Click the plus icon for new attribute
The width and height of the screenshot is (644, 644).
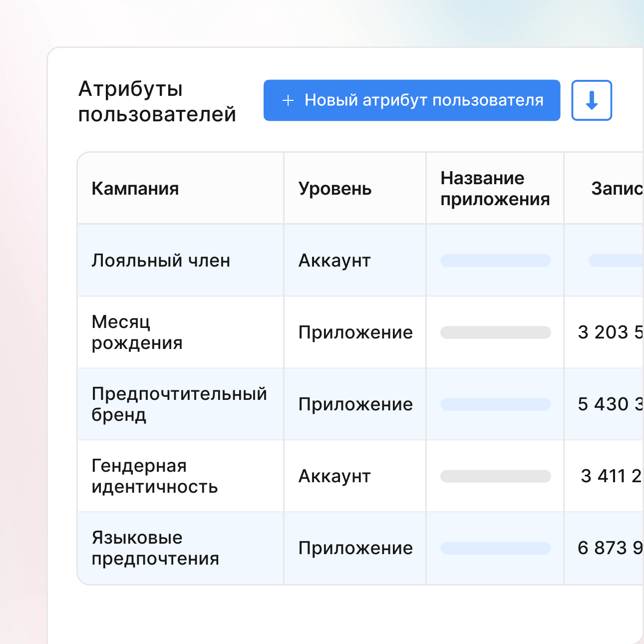point(288,100)
